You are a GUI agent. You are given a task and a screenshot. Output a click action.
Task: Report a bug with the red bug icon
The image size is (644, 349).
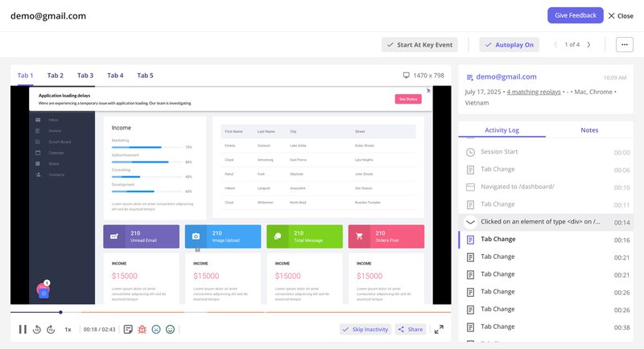click(142, 329)
